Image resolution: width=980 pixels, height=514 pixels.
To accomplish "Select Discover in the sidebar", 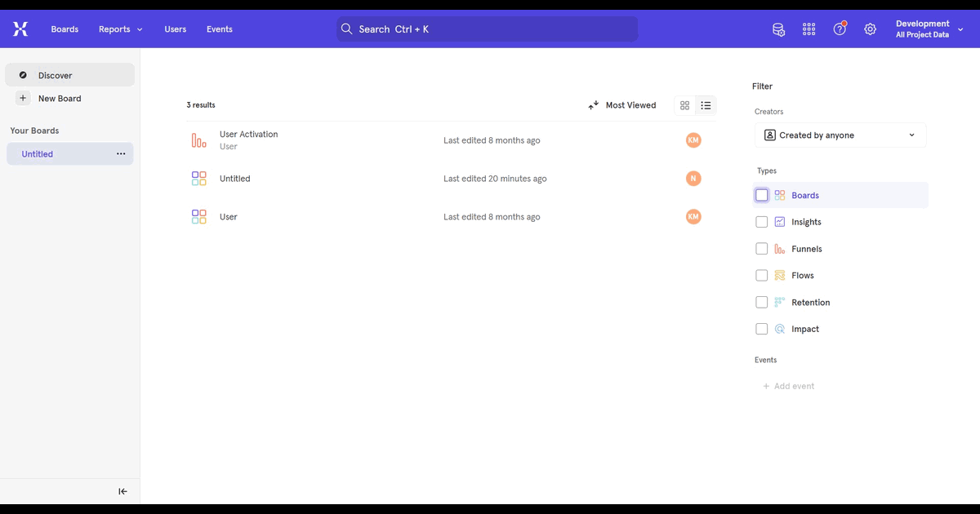I will [69, 75].
